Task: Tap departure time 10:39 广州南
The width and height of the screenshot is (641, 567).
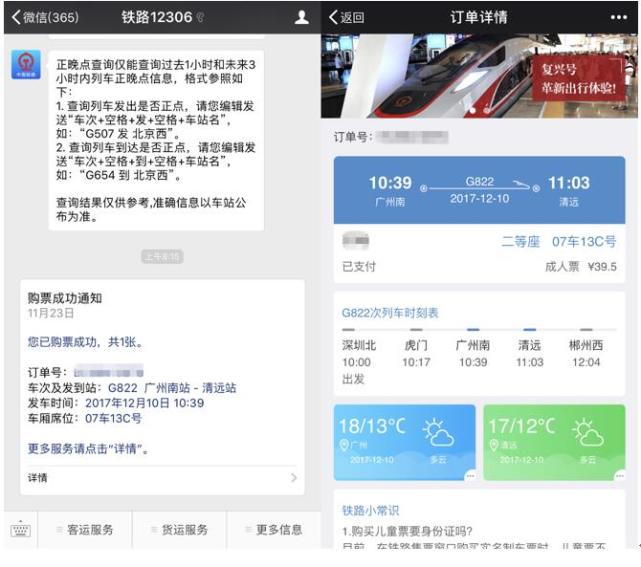Action: (390, 190)
